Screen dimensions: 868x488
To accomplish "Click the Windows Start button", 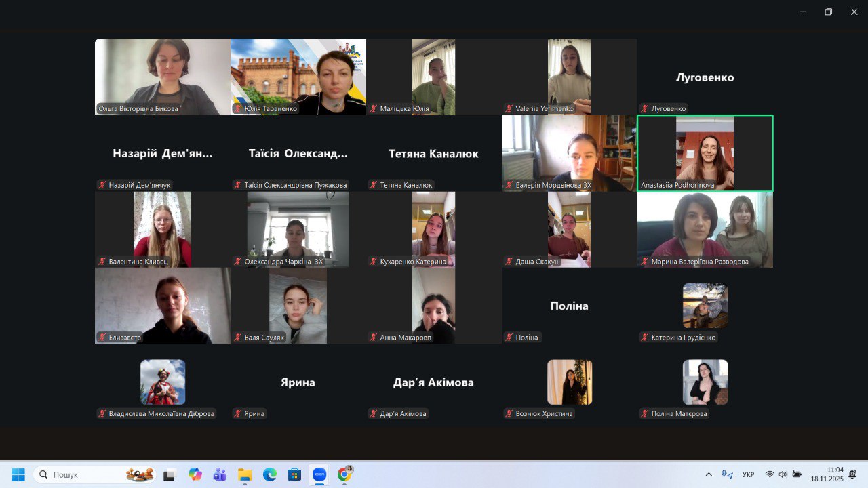I will [18, 474].
